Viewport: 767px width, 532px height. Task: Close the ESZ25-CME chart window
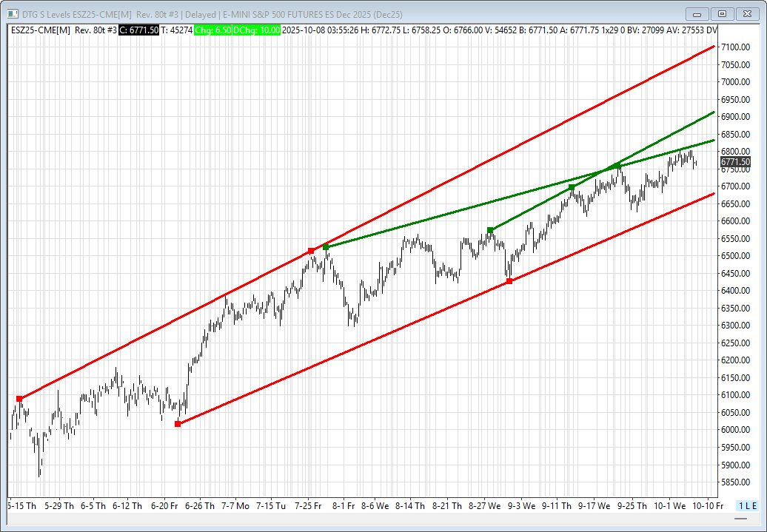click(746, 13)
